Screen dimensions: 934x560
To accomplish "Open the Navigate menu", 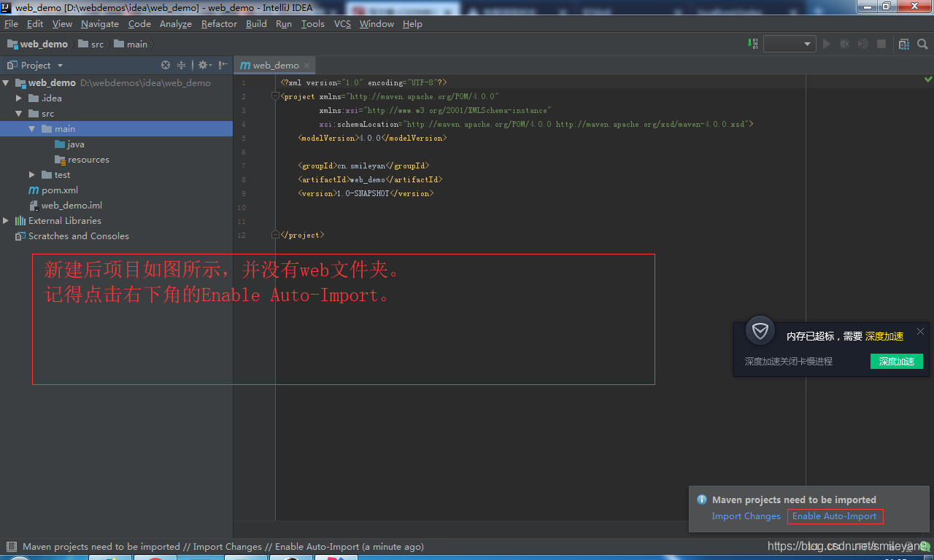I will pos(100,24).
